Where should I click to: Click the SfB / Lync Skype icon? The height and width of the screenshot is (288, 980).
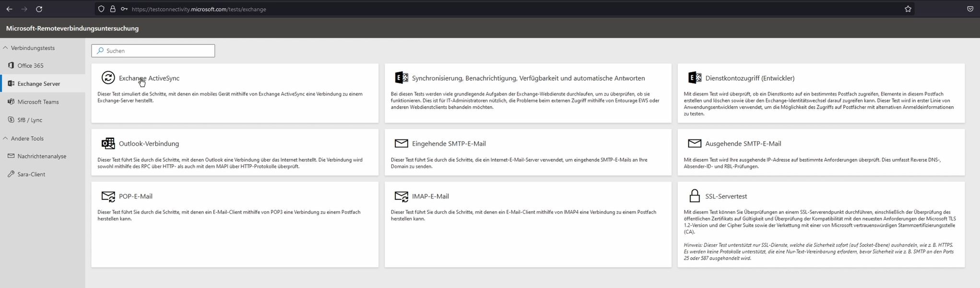11,120
